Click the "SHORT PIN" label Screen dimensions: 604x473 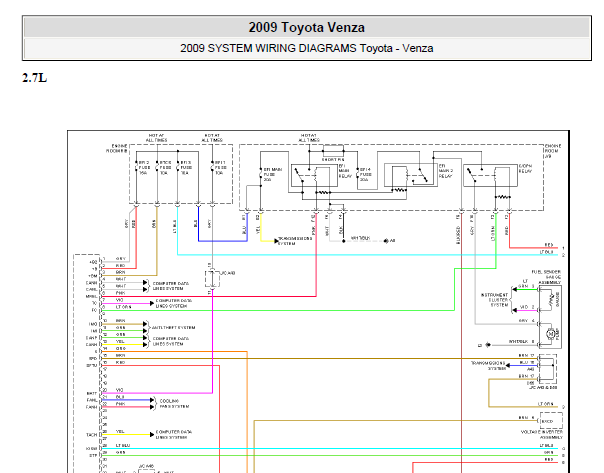[x=333, y=159]
